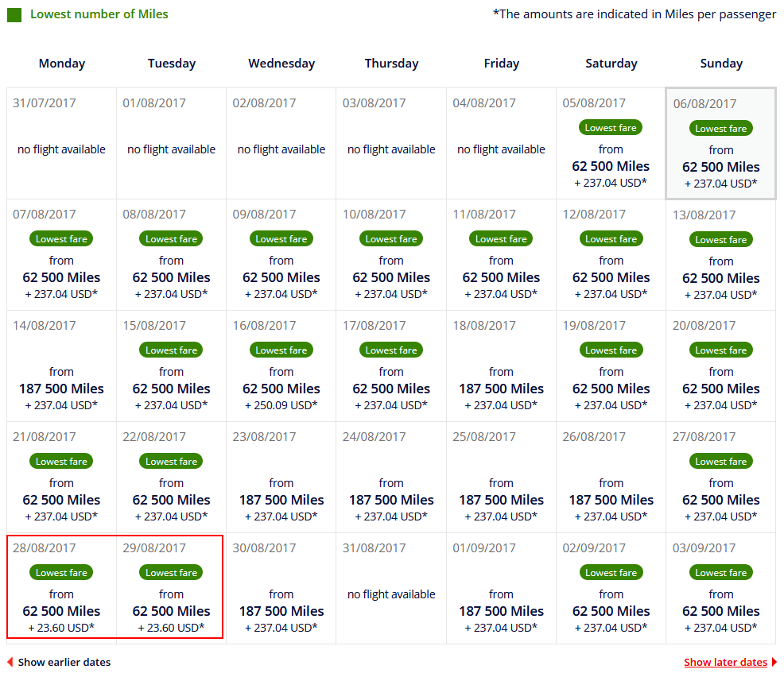
Task: Click the Lowest fare badge on 16/08/2017
Action: (x=281, y=350)
